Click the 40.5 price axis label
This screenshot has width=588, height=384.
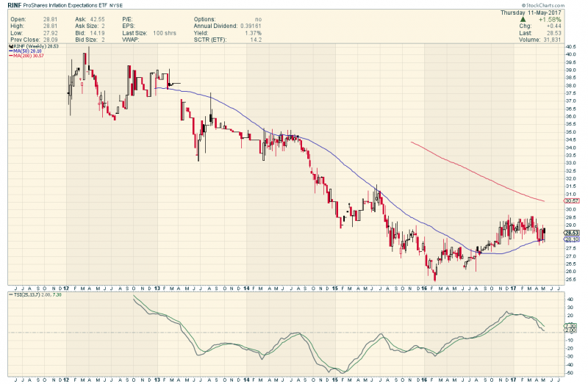tap(572, 47)
